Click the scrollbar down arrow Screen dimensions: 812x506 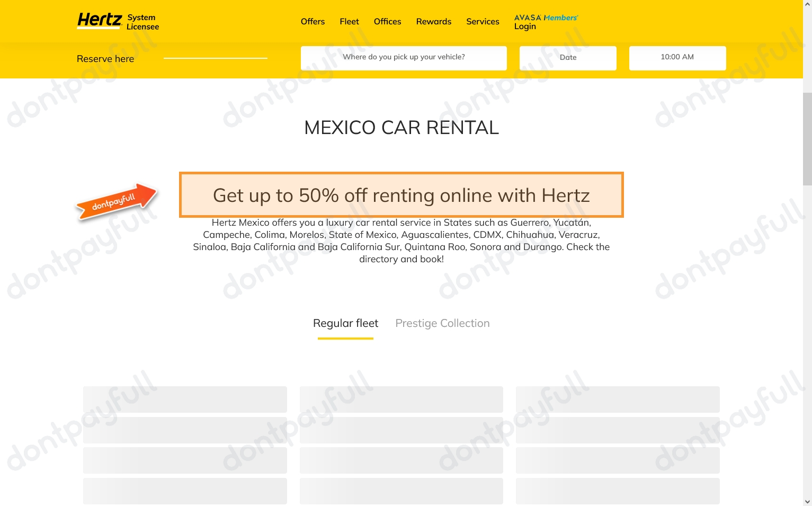[x=807, y=501]
